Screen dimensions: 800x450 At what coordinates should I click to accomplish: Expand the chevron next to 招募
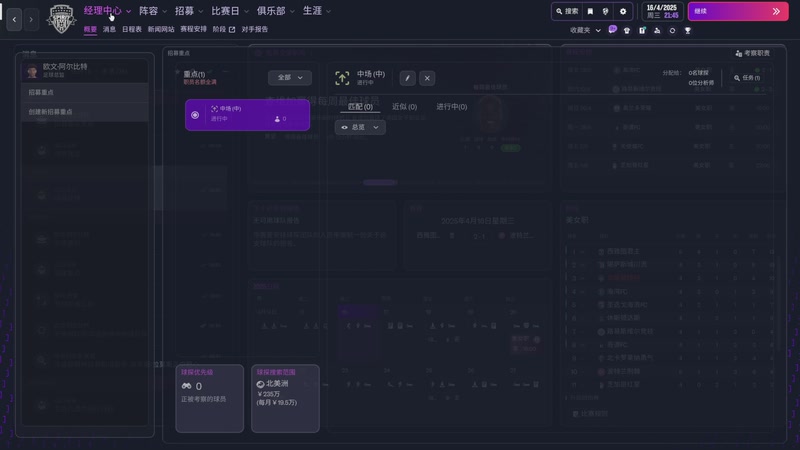(x=201, y=11)
